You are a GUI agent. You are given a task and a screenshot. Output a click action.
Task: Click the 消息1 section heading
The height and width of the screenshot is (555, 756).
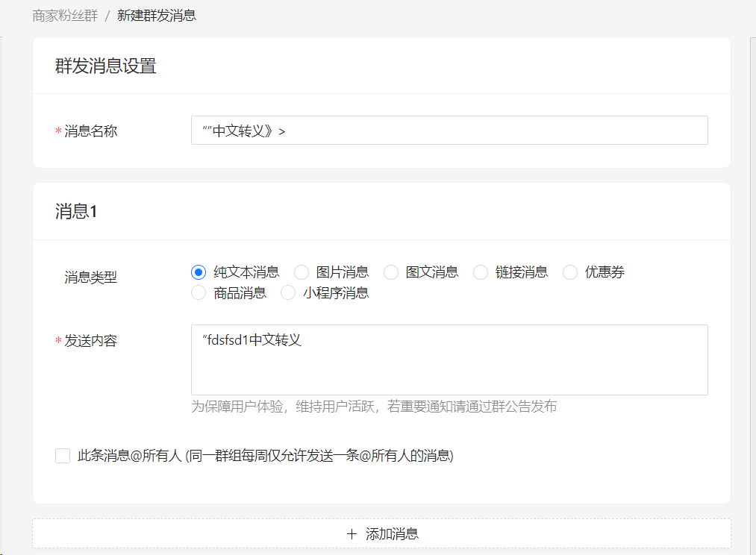[x=76, y=212]
